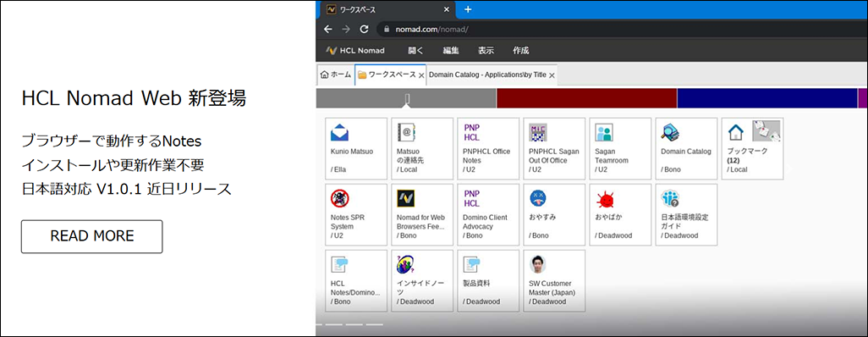Open Nomad for Web Browsers Feedback icon
868x337 pixels.
click(406, 198)
